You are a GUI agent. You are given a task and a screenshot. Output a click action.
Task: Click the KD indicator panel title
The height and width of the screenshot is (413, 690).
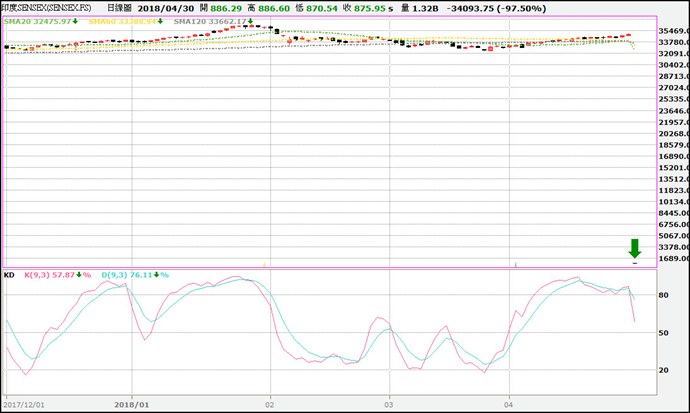coord(9,274)
